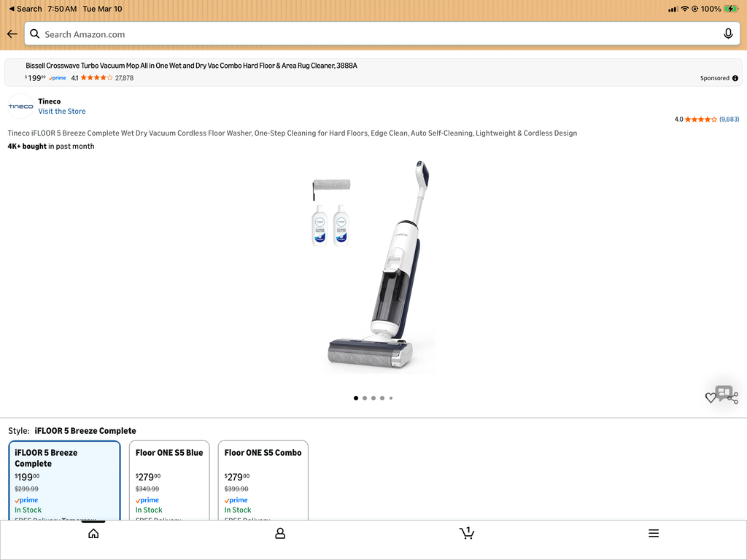Tap the '4K+ bought in past month' text
This screenshot has height=560, width=747.
click(x=51, y=146)
